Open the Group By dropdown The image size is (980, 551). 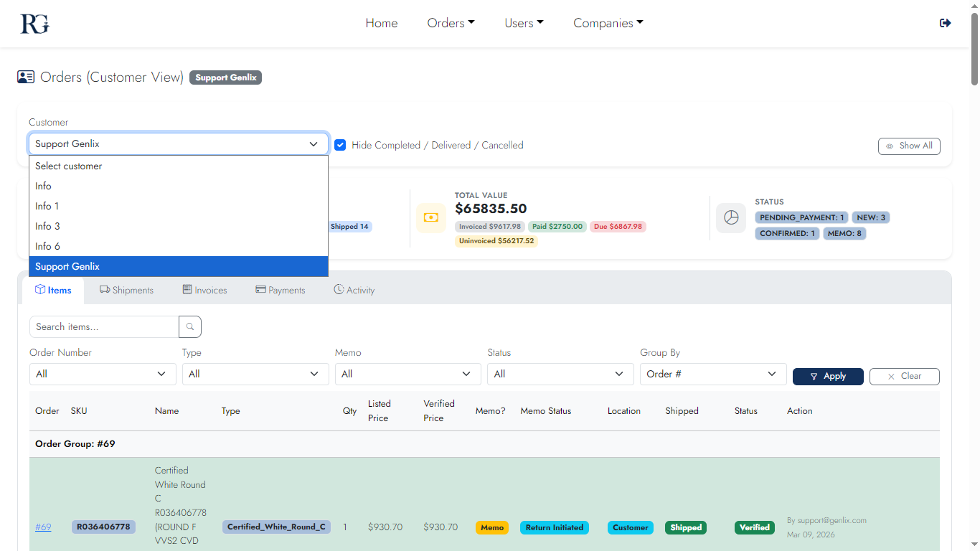click(x=712, y=374)
